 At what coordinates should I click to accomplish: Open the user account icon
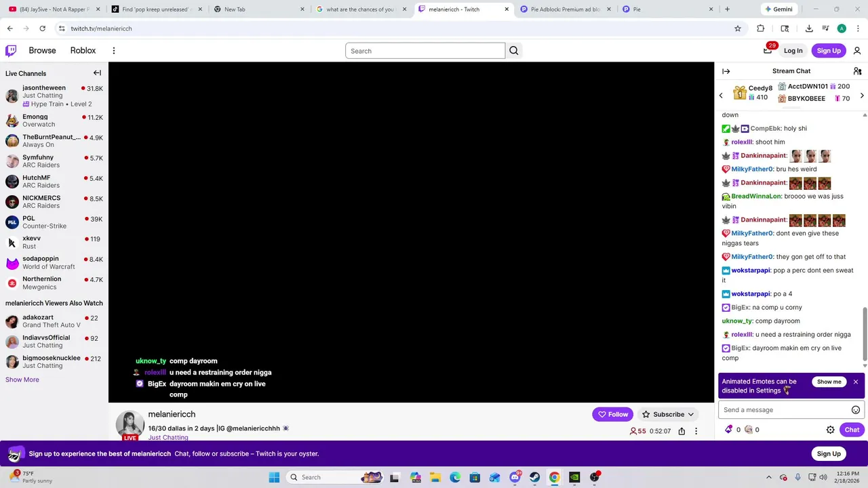pyautogui.click(x=857, y=51)
